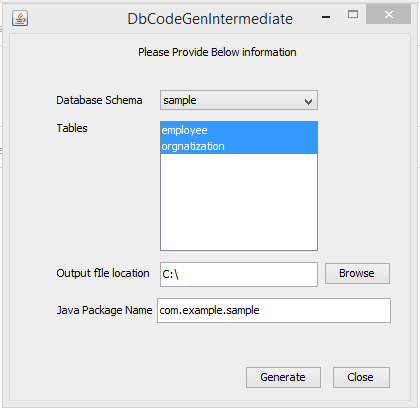
Task: Open the Database Schema combo box showing sample
Action: pyautogui.click(x=239, y=100)
